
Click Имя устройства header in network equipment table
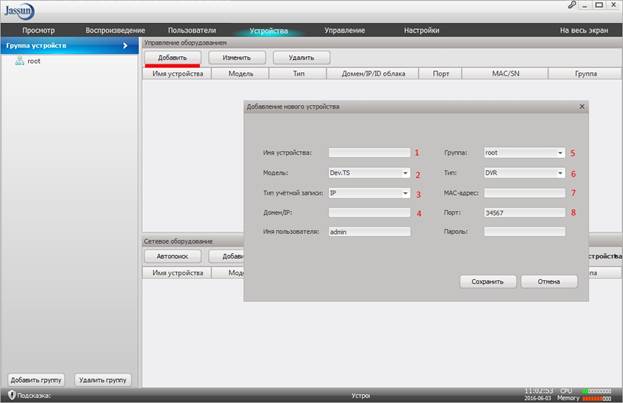coord(177,273)
